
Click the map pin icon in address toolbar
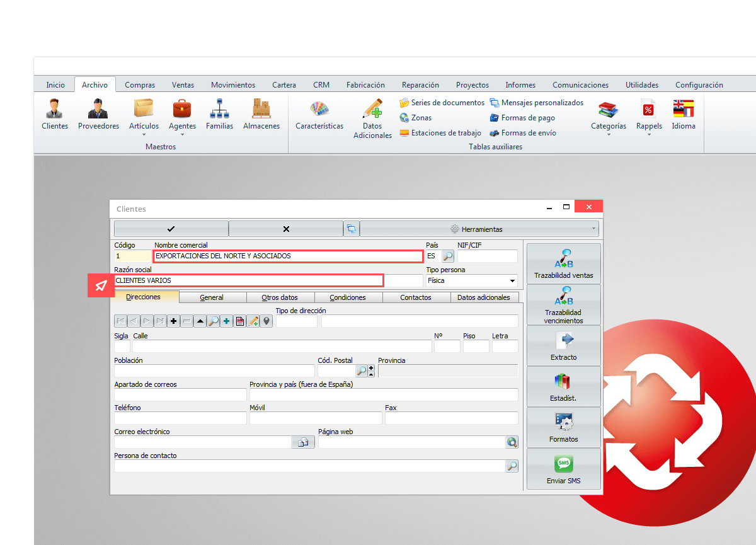tap(266, 321)
